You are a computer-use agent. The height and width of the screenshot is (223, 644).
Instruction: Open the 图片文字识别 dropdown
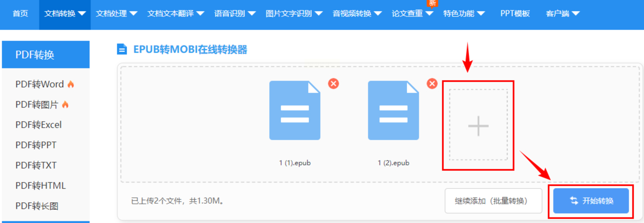(294, 14)
